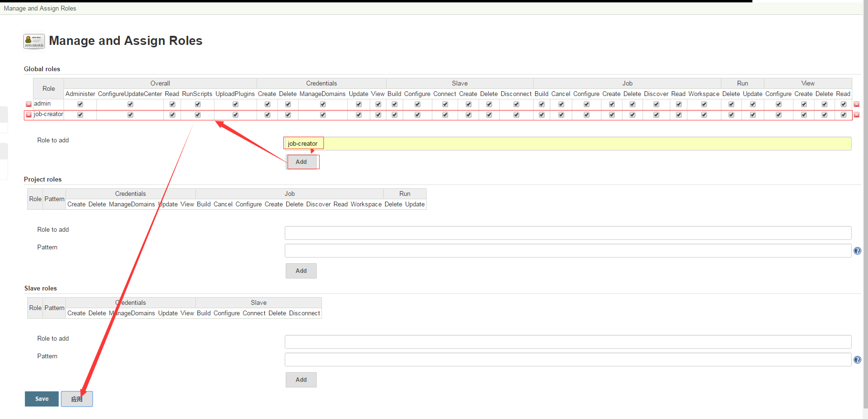Click Project roles 'Workspace' column header
868x419 pixels.
click(x=366, y=204)
